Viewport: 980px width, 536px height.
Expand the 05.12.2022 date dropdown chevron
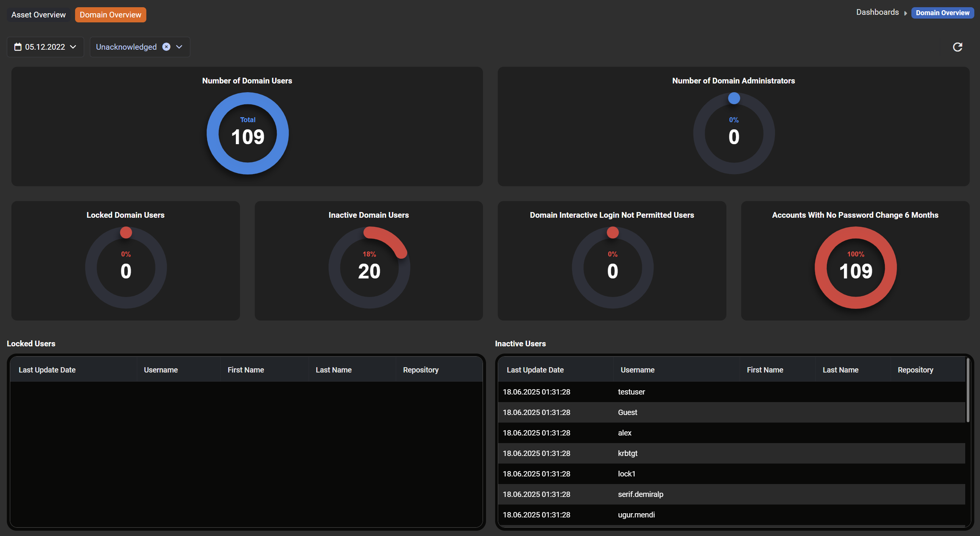[74, 47]
